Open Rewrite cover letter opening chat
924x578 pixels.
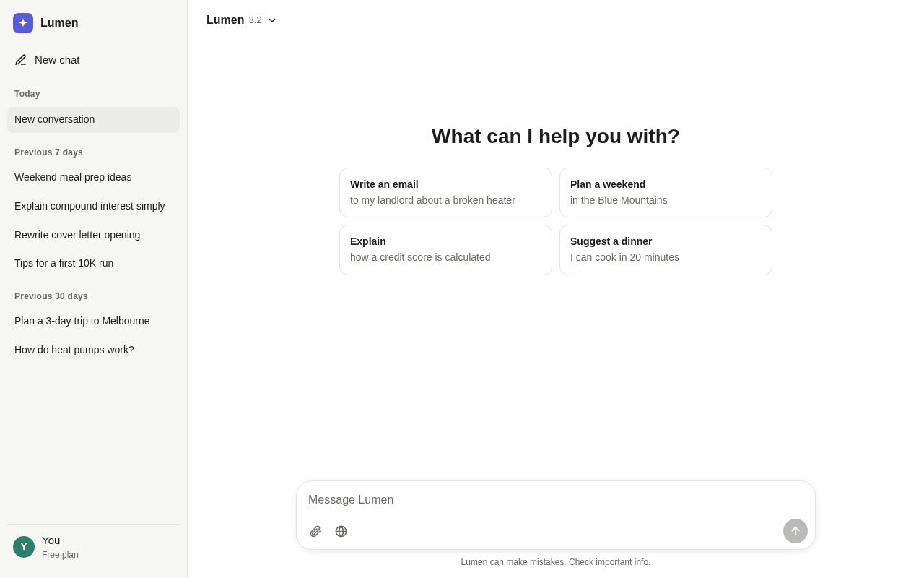click(94, 235)
